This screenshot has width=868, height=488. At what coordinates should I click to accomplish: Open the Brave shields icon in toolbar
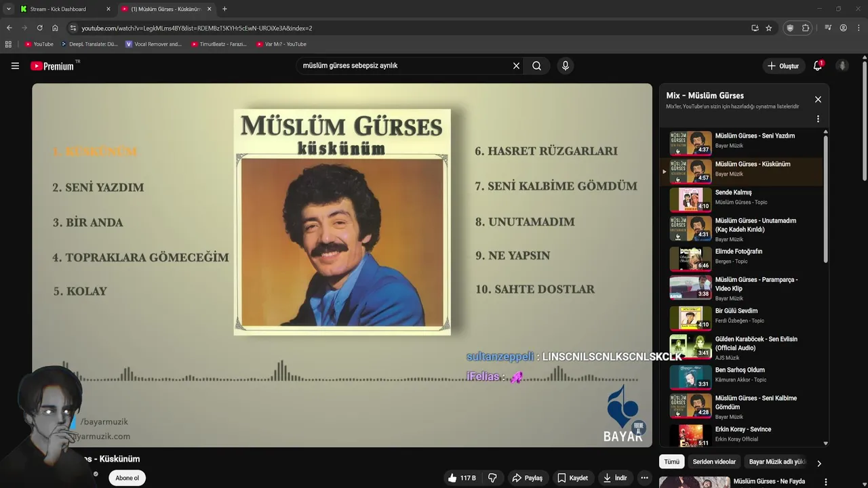(x=790, y=28)
